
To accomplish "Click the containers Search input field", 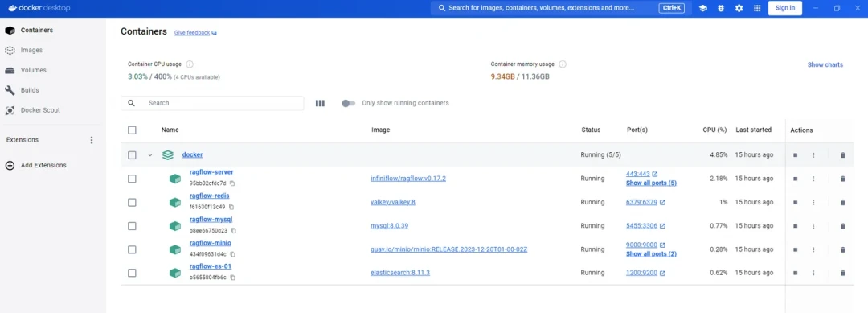I will tap(212, 103).
